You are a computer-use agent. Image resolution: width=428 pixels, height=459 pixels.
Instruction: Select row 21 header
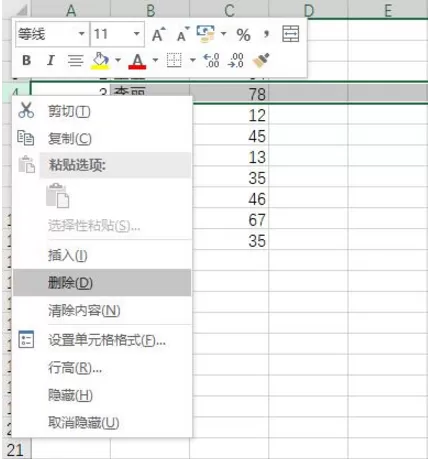tap(16, 450)
